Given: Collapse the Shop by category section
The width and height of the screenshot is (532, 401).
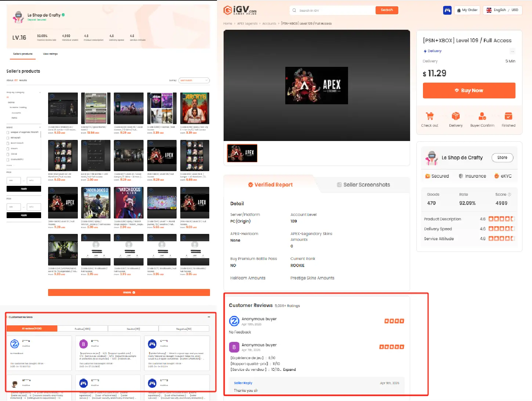Looking at the screenshot, I should coord(40,93).
